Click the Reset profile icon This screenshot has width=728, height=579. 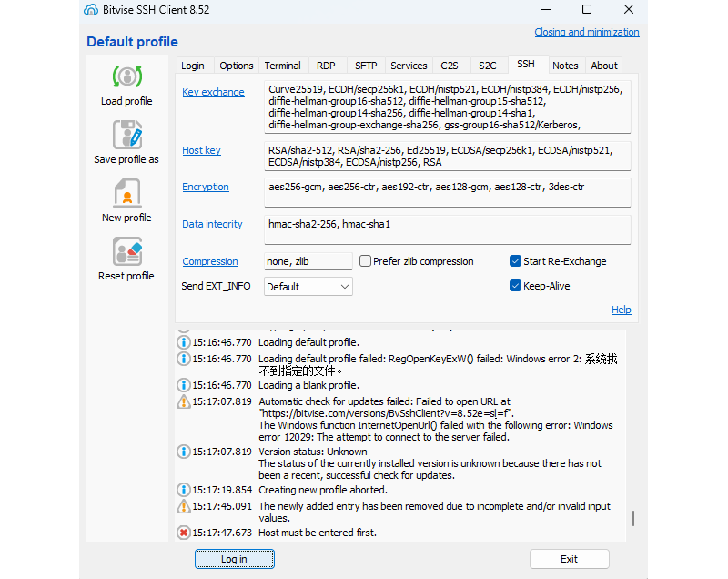pos(126,251)
